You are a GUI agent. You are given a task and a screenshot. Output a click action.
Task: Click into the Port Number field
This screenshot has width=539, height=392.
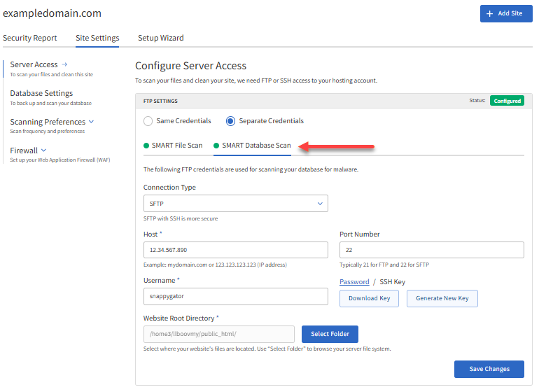coord(432,250)
